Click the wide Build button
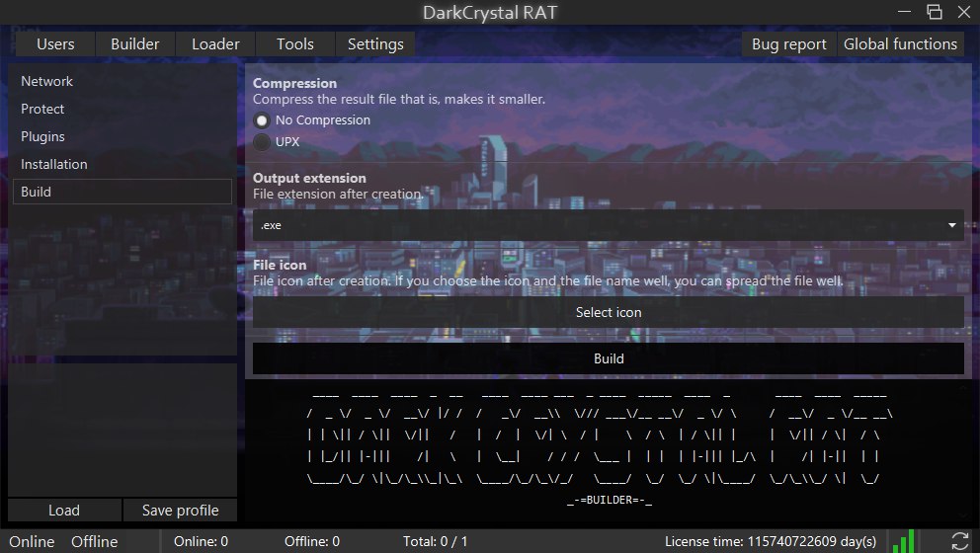The image size is (980, 553). [609, 358]
